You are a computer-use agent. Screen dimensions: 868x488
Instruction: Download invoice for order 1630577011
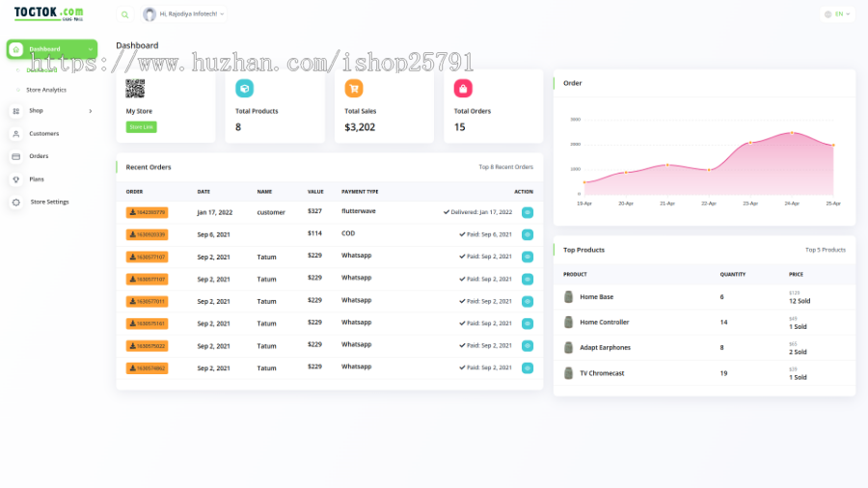tap(147, 302)
